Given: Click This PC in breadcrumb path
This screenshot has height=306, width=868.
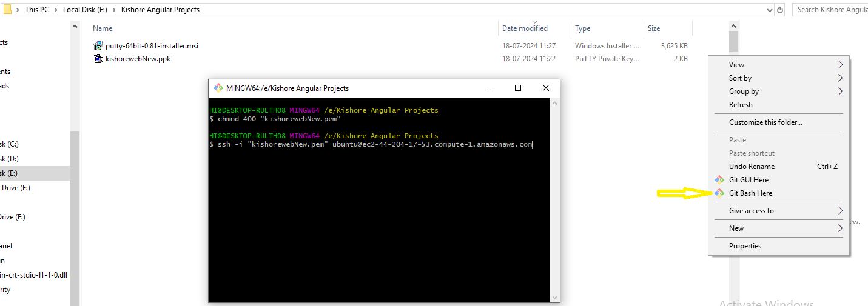Looking at the screenshot, I should [36, 10].
